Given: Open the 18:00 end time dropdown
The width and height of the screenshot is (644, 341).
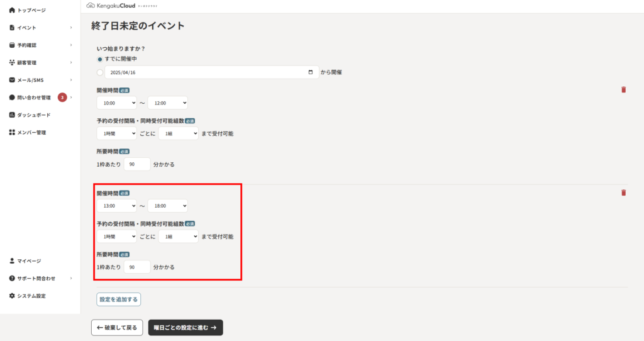Looking at the screenshot, I should tap(167, 206).
